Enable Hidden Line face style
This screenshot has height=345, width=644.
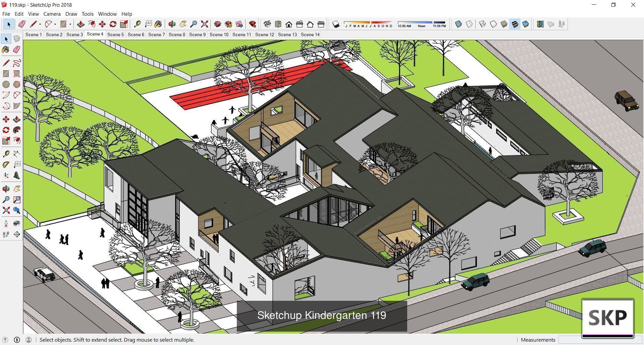(x=493, y=24)
